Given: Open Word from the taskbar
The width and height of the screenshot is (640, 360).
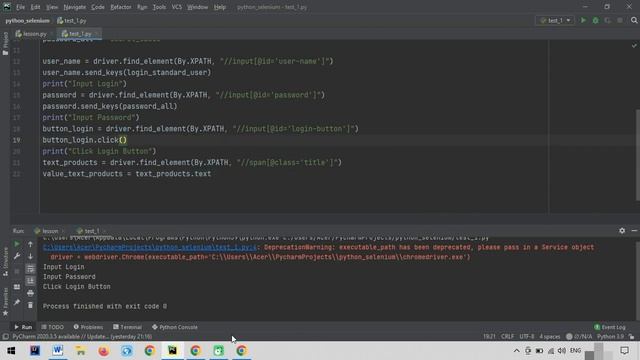Looking at the screenshot, I should click(x=58, y=351).
